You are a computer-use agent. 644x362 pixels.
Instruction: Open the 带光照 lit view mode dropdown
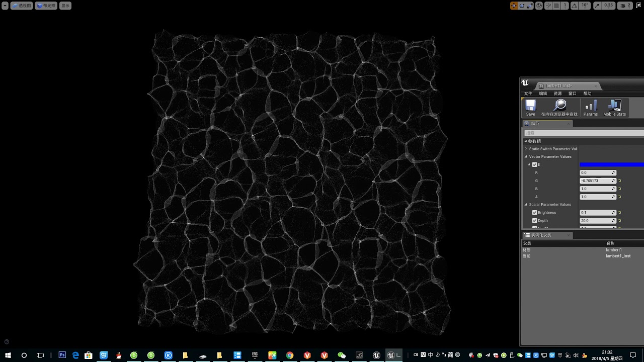click(46, 6)
